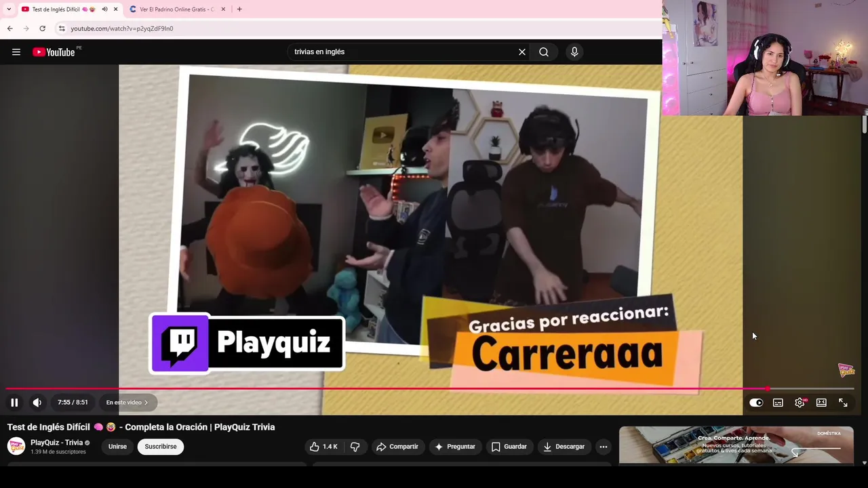Click Compartir share button
868x488 pixels.
(397, 447)
